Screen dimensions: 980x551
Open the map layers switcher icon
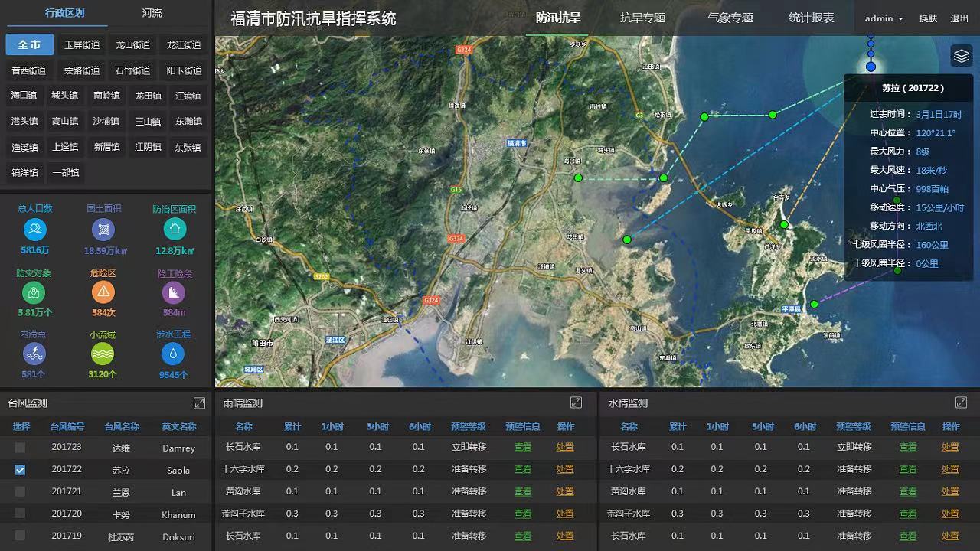962,55
